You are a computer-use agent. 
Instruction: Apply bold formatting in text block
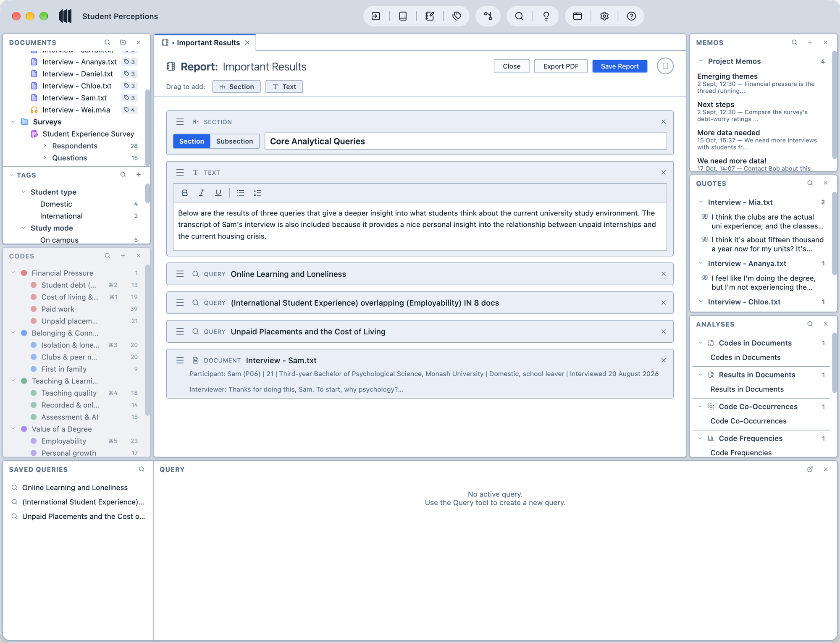point(185,193)
